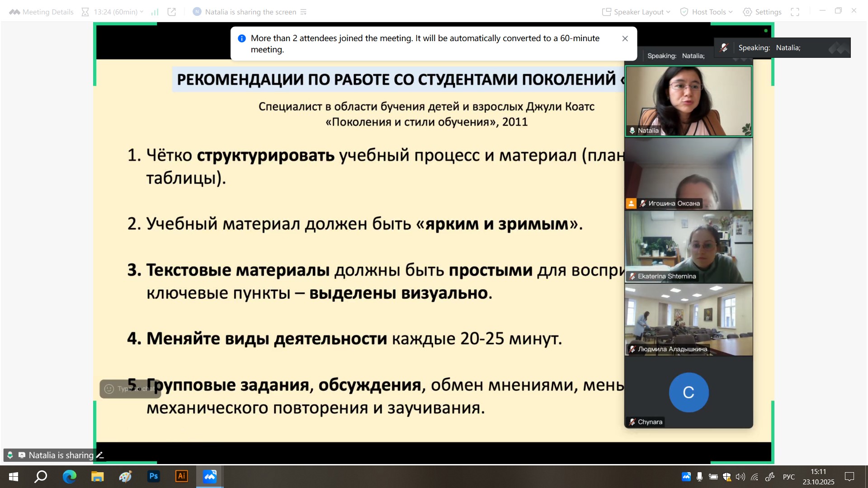Unmute Chynara's microphone

point(632,422)
